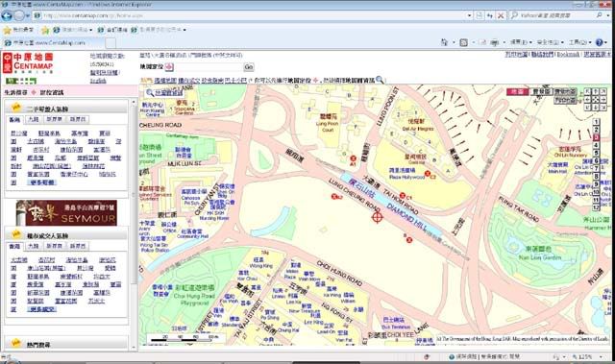Click the Add to Favorites star icon
The image size is (615, 364).
coord(45,30)
